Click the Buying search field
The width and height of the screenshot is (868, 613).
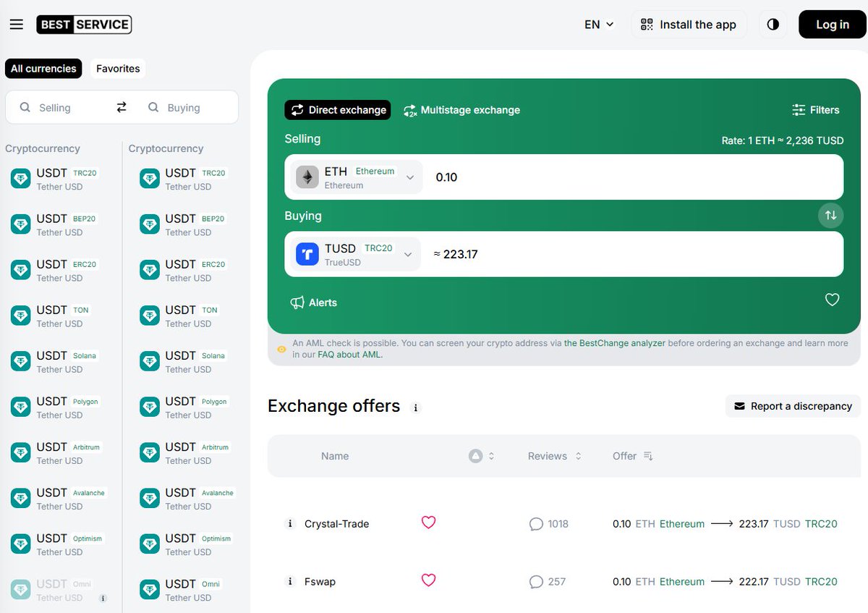pyautogui.click(x=184, y=107)
